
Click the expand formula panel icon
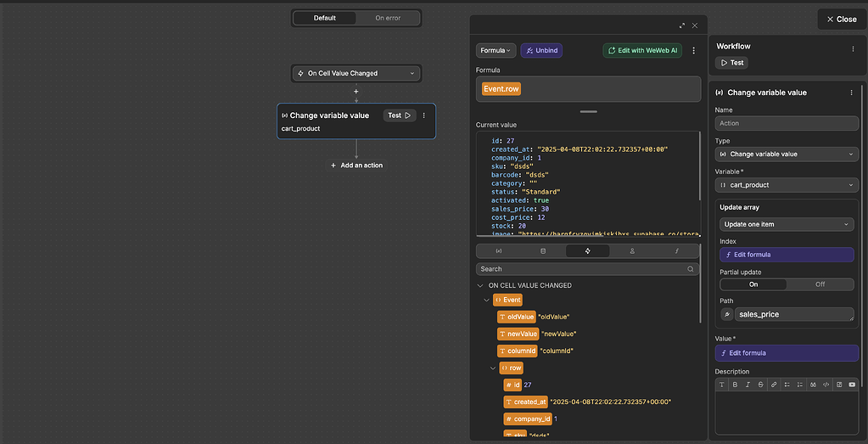click(x=681, y=26)
